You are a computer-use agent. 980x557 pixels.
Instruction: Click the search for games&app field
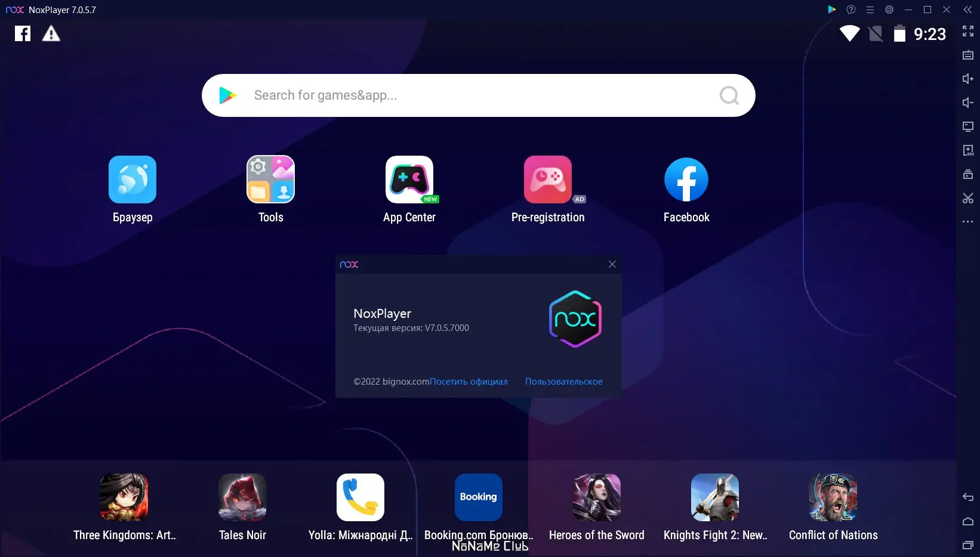[479, 95]
